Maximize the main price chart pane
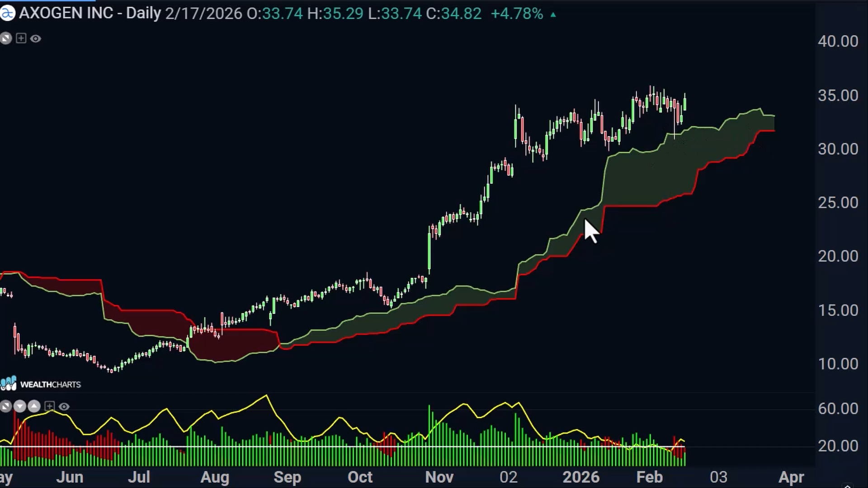Screen dimensions: 868x488 [6, 38]
